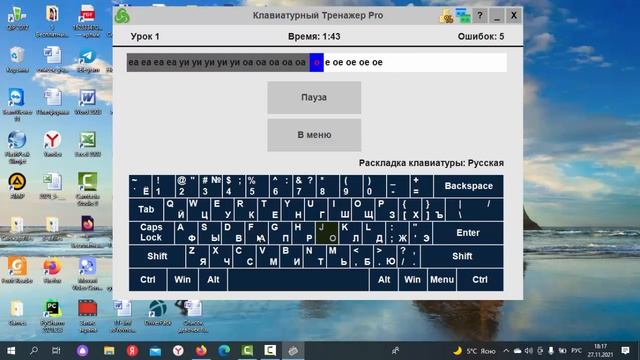The height and width of the screenshot is (360, 640).
Task: Click the volume speaker tray icon
Action: point(529,351)
